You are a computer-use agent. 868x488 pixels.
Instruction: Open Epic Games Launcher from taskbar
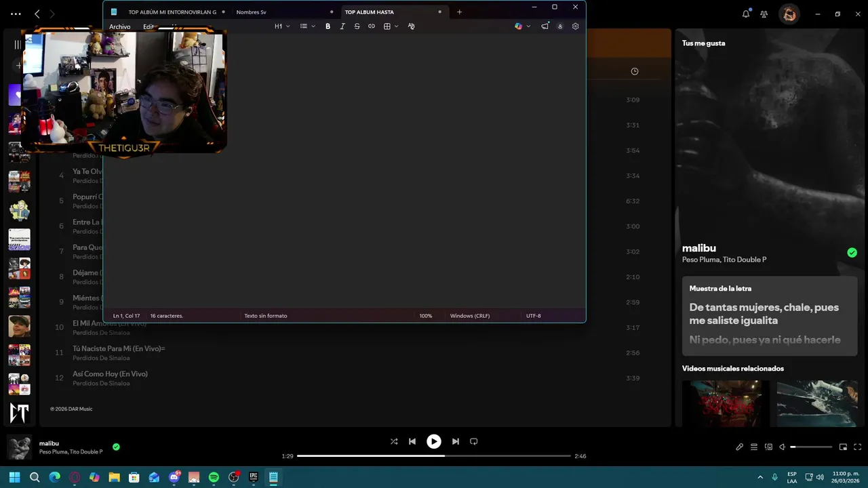click(x=254, y=477)
